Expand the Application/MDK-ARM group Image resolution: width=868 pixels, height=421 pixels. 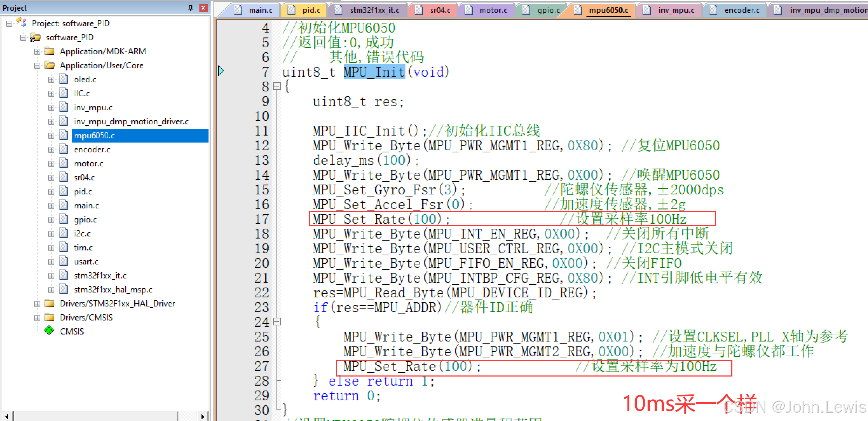click(37, 51)
